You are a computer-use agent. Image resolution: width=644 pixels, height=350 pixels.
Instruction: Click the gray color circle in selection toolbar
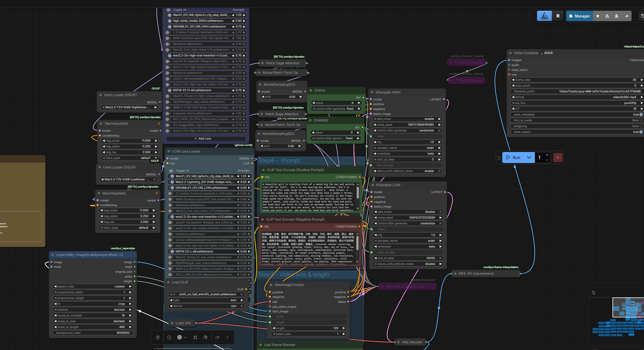(179, 337)
